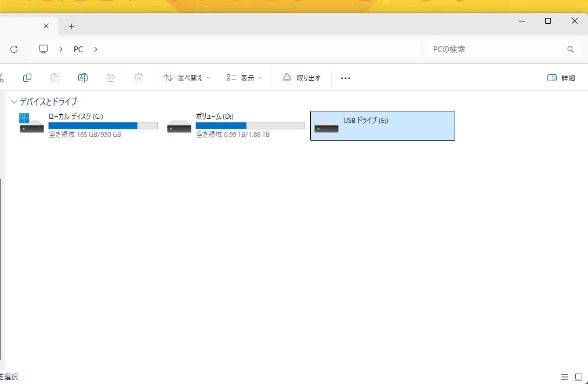Click the Paste icon in toolbar
This screenshot has width=588, height=384.
point(55,78)
